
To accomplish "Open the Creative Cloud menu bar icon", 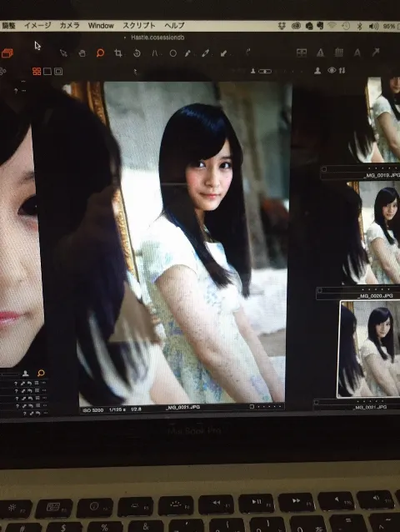I will tap(296, 26).
